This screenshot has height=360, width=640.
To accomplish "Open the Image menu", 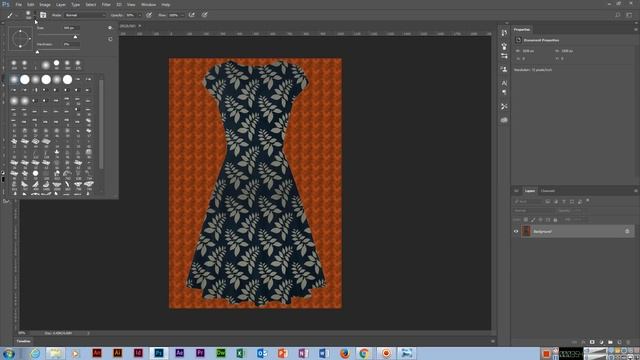I will pyautogui.click(x=45, y=4).
